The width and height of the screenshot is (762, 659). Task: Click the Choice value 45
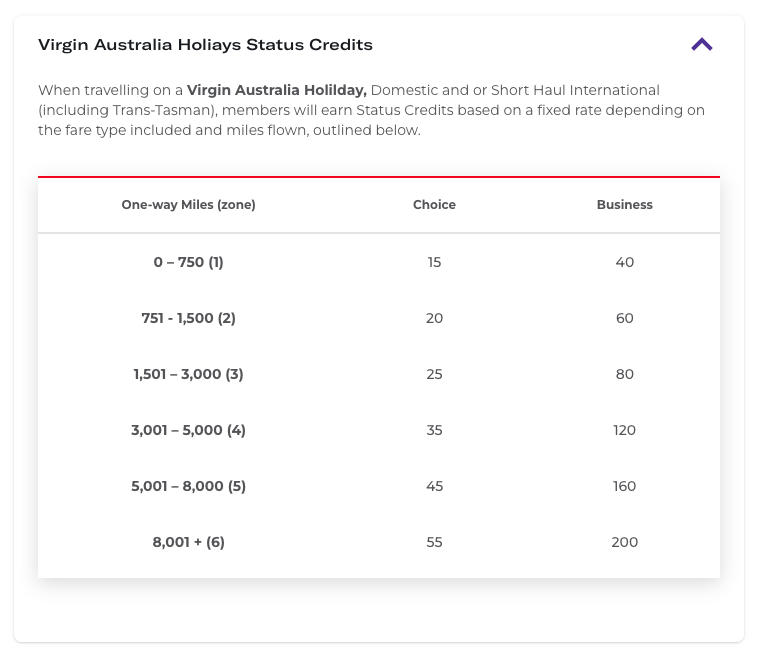[x=434, y=486]
